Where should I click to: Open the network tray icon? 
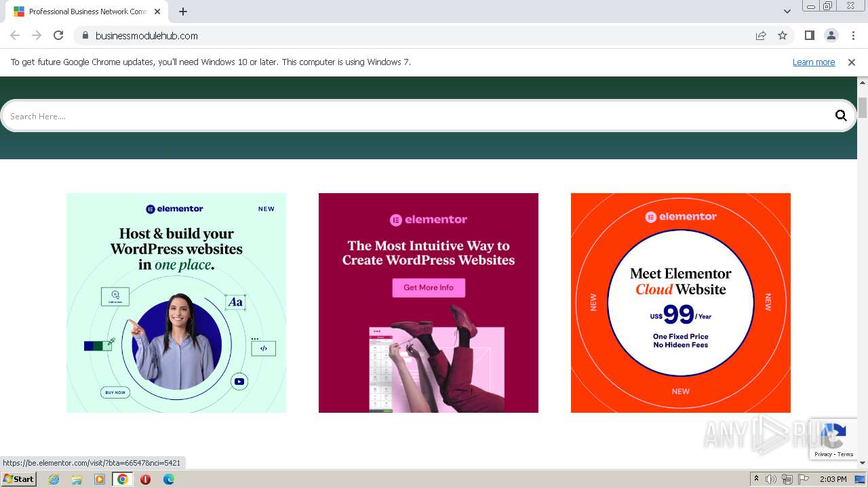tap(787, 479)
